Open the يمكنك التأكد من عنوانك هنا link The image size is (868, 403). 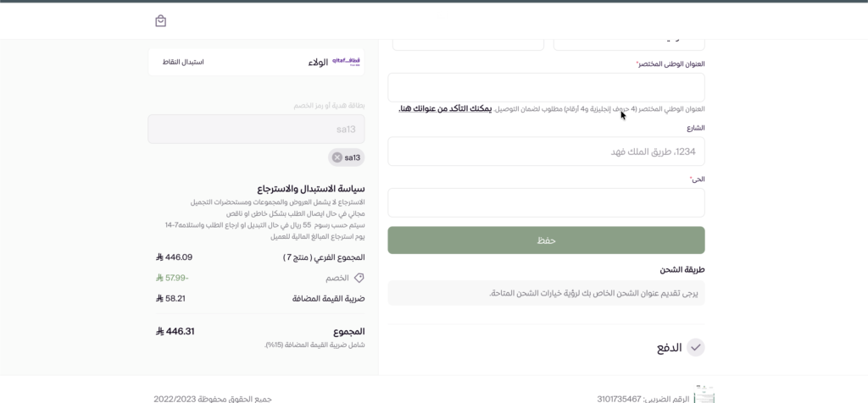point(445,109)
